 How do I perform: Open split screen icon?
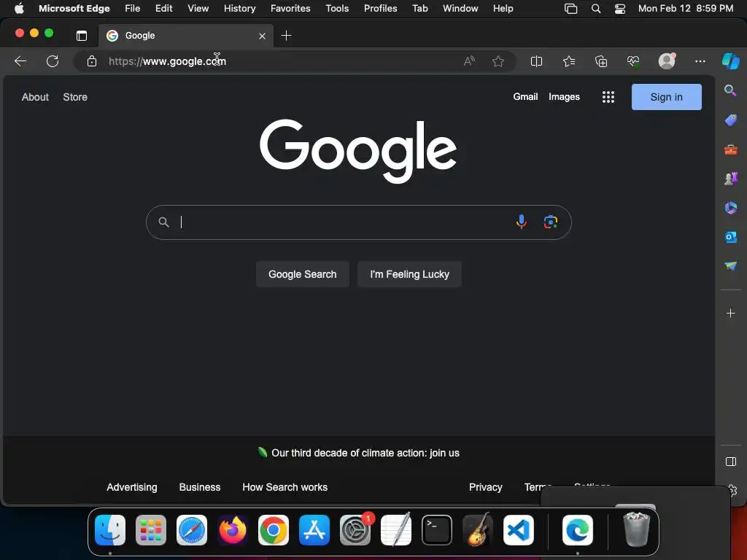[536, 61]
